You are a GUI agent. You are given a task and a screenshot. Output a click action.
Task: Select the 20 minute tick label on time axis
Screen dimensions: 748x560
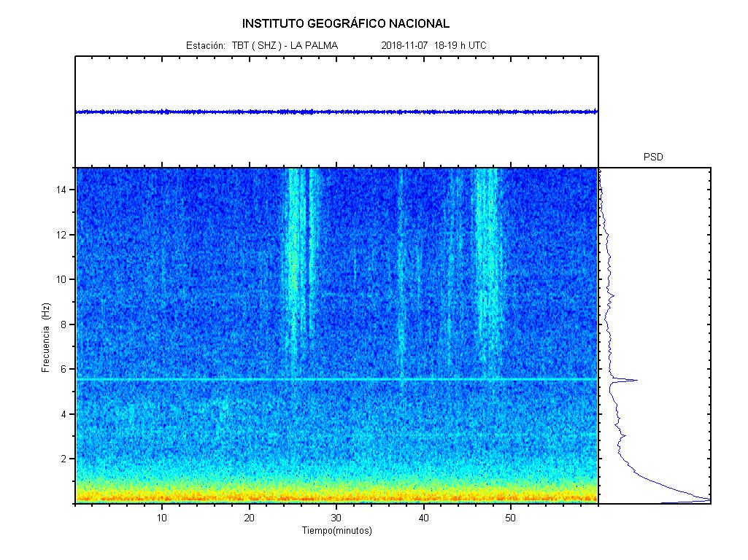click(x=250, y=518)
